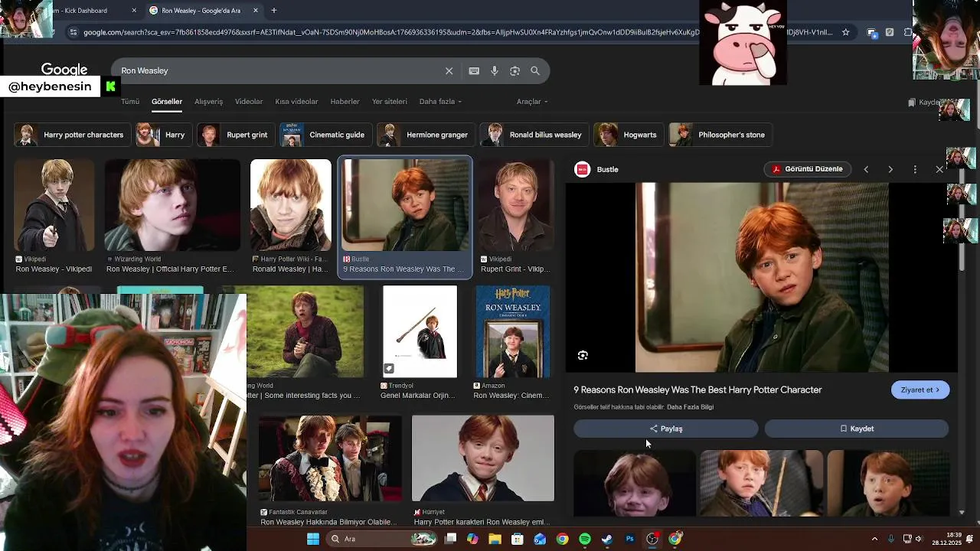980x551 pixels.
Task: Filter by Hermione granger chip
Action: tap(425, 135)
